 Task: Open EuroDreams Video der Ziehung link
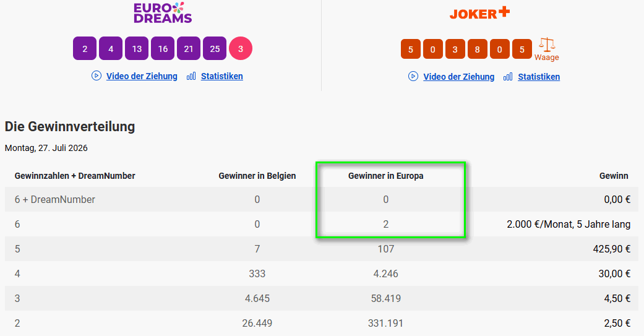coord(142,76)
